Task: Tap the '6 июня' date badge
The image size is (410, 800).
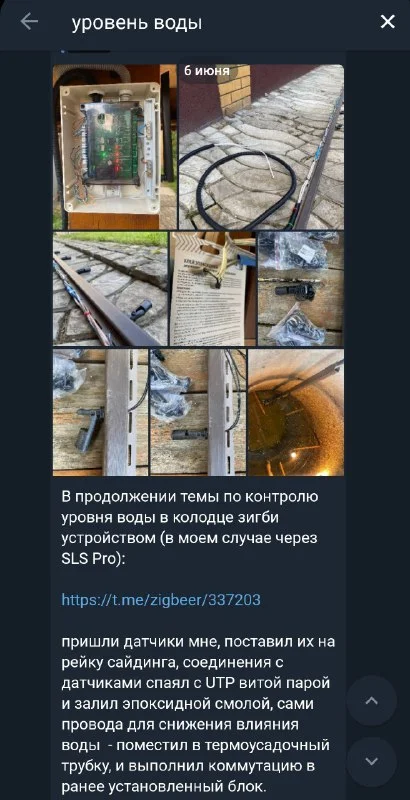Action: click(207, 71)
